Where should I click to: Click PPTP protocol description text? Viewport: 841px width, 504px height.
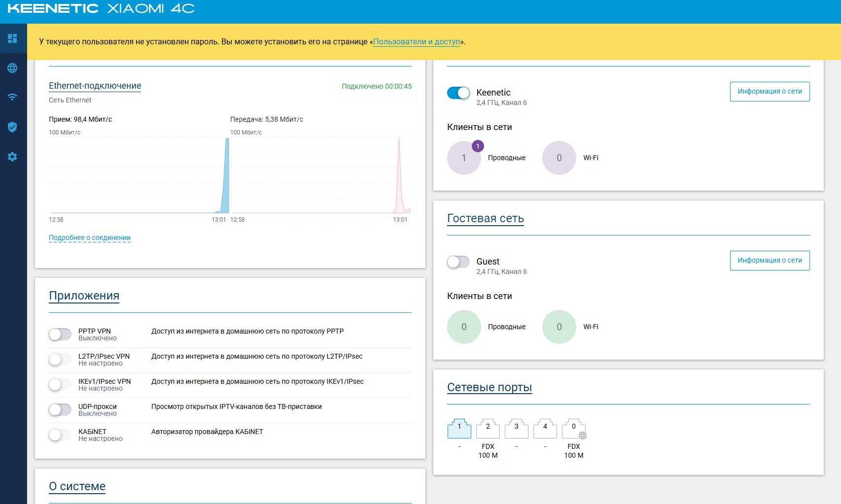click(247, 331)
